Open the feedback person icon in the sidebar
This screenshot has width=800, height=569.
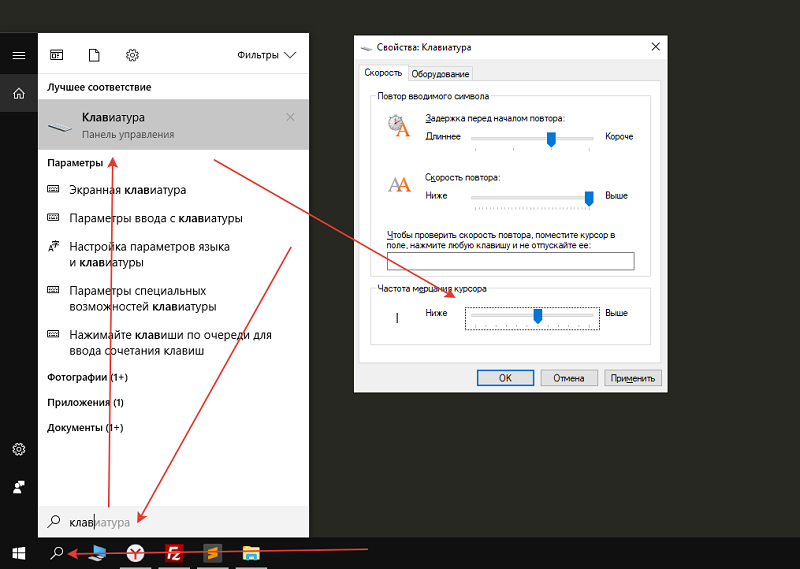tap(19, 487)
